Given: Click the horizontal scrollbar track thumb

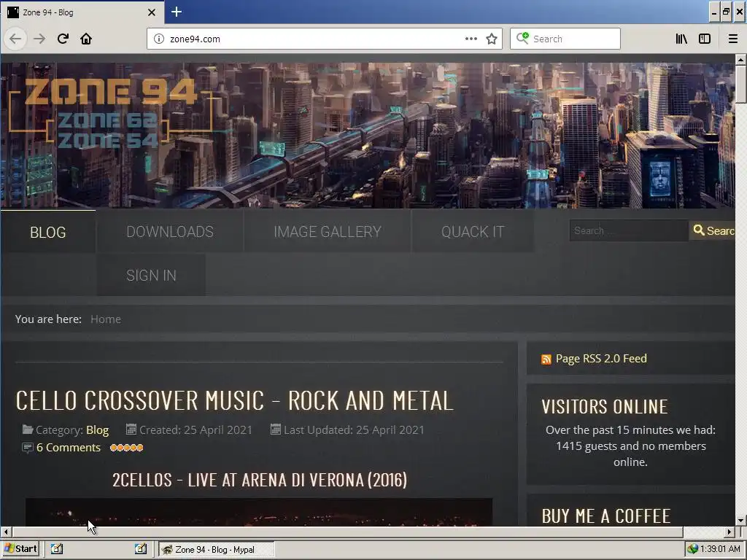Looking at the screenshot, I should point(347,532).
